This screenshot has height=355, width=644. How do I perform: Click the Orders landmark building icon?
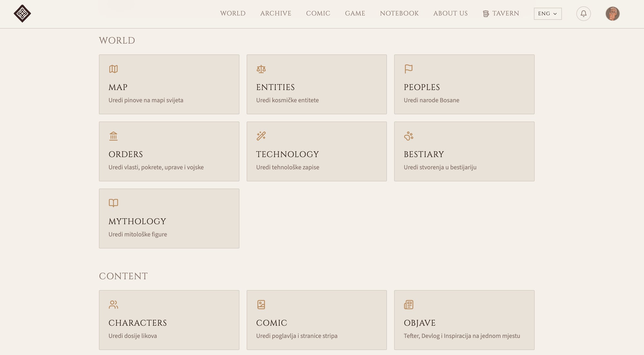[x=113, y=136]
